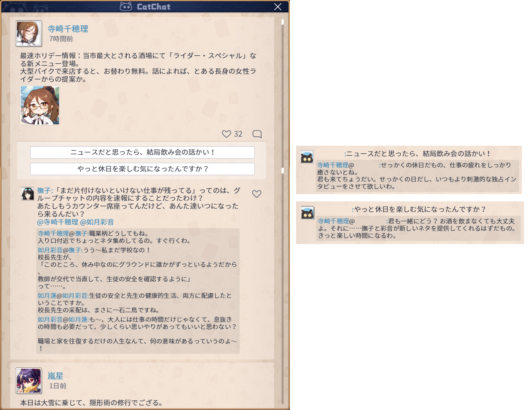Click 撫子 commenter name link
Image resolution: width=532 pixels, height=410 pixels.
tap(44, 191)
